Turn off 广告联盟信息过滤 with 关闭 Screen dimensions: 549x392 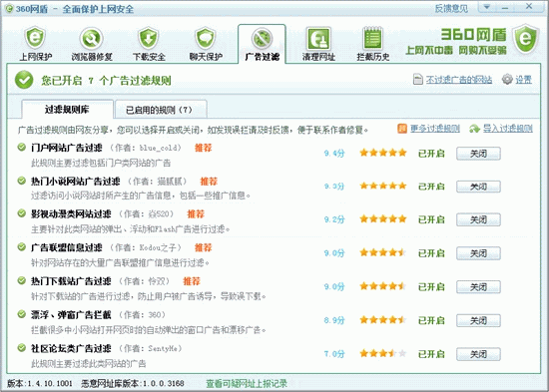point(478,253)
